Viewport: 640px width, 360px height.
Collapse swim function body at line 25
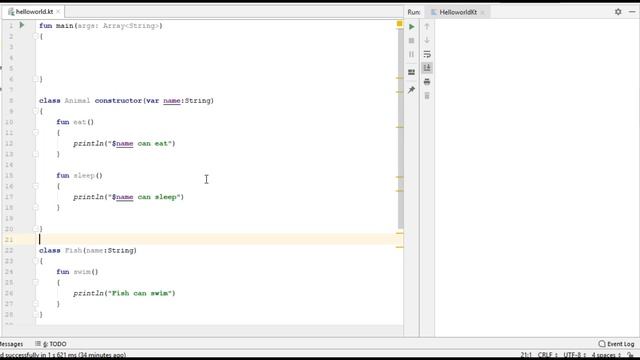pos(36,282)
